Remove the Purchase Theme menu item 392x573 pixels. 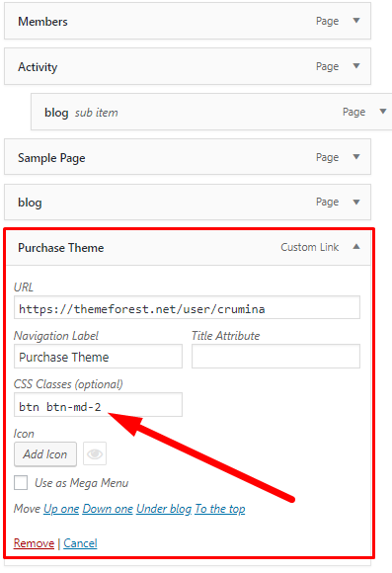point(34,543)
